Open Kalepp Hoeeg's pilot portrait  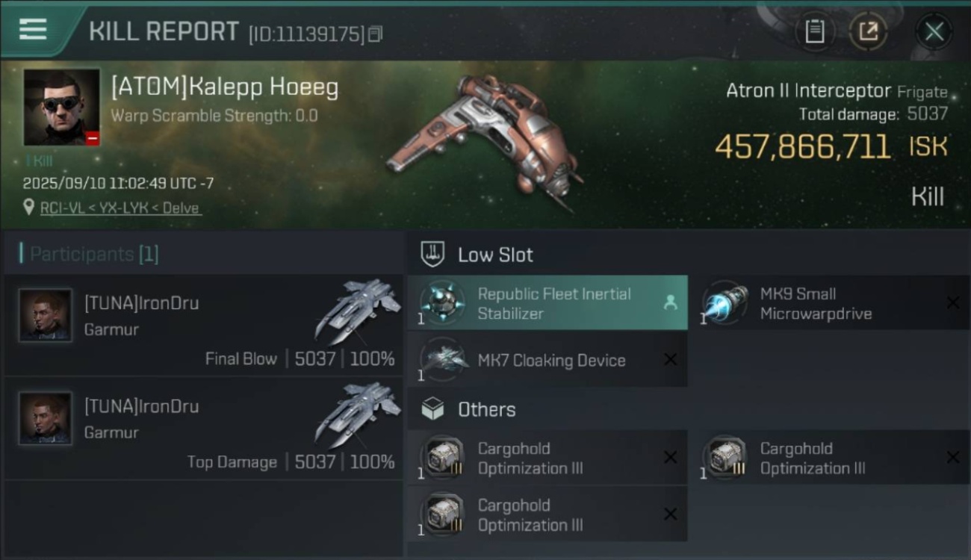coord(61,108)
